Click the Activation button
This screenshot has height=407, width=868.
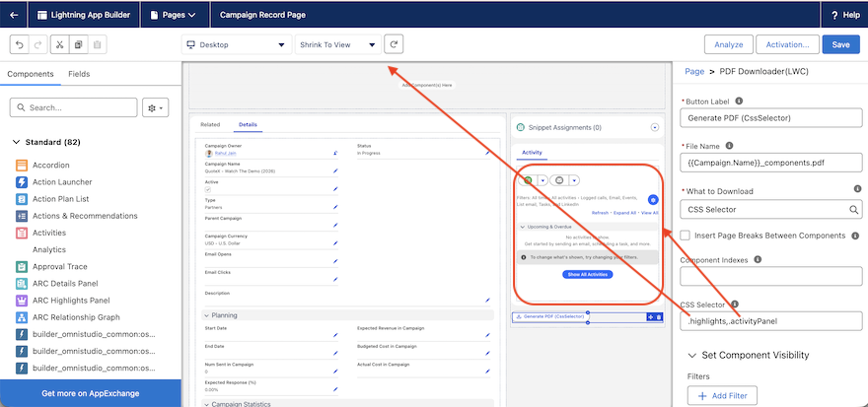pyautogui.click(x=787, y=44)
